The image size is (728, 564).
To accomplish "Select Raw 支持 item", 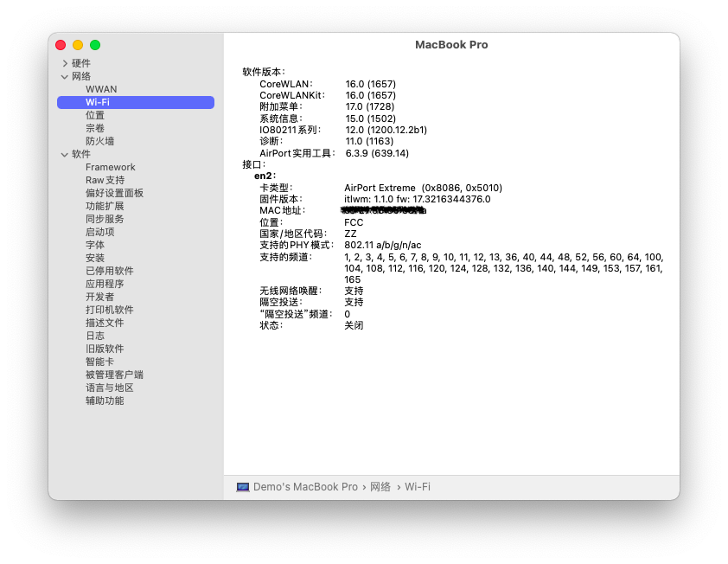I will point(105,180).
